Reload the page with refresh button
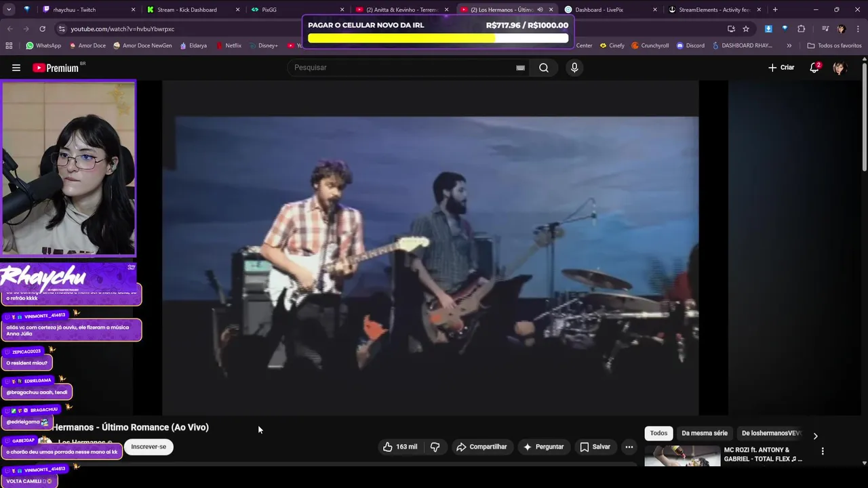Viewport: 868px width, 488px height. (x=42, y=29)
